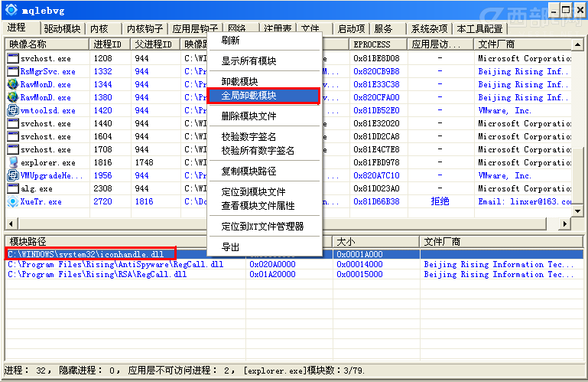
Task: Click the process list vertical scroll down arrow
Action: pos(577,211)
